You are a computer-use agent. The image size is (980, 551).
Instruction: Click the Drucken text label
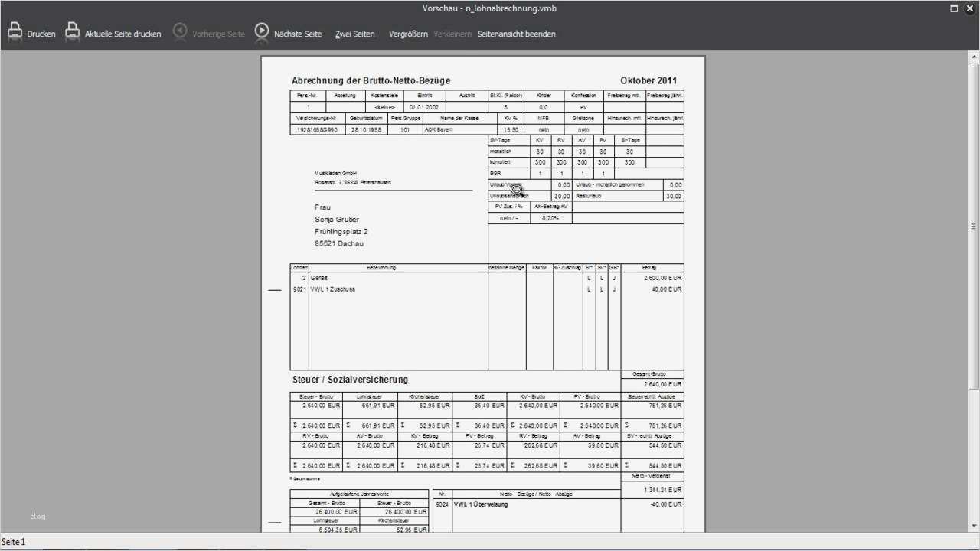[x=41, y=34]
